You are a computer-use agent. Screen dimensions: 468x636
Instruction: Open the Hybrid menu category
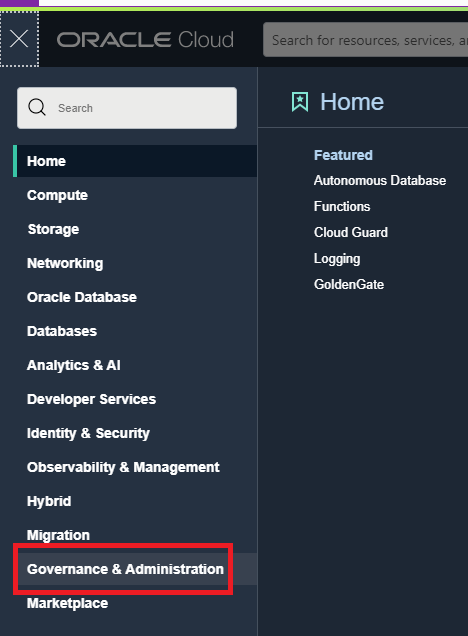[49, 501]
